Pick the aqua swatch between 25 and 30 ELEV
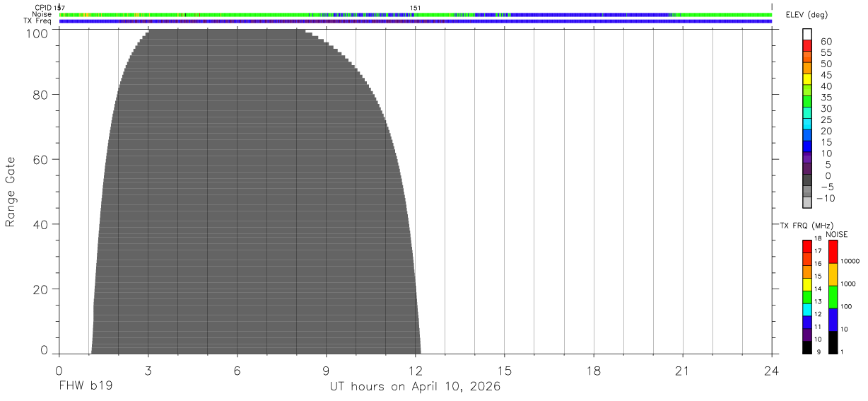Image resolution: width=868 pixels, height=401 pixels. pyautogui.click(x=807, y=113)
